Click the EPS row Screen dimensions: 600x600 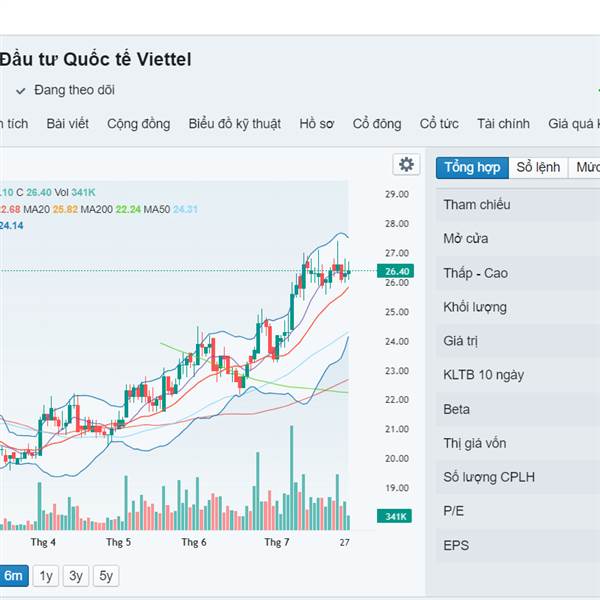(518, 545)
